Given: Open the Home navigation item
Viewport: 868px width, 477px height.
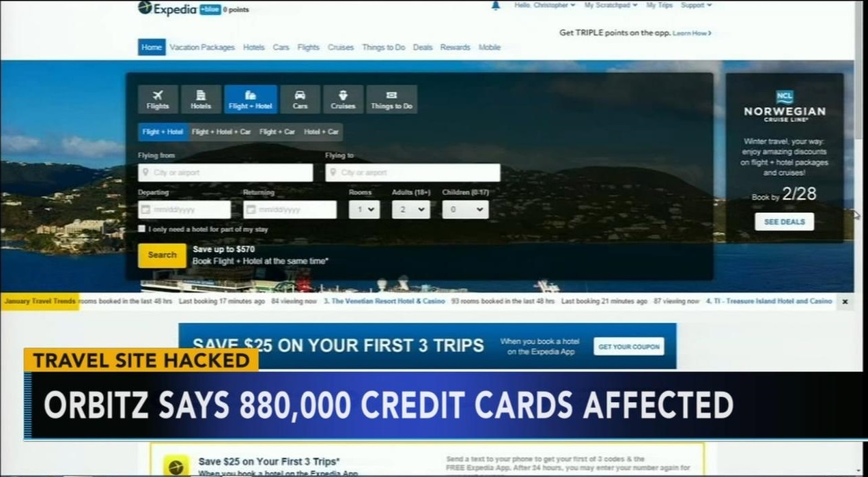Looking at the screenshot, I should 152,47.
